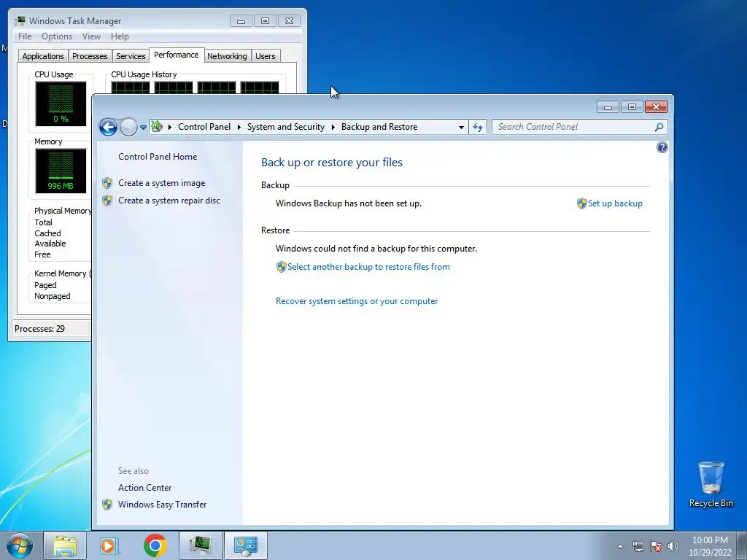
Task: Open recent pages dropdown beside the Forward button
Action: pos(143,128)
